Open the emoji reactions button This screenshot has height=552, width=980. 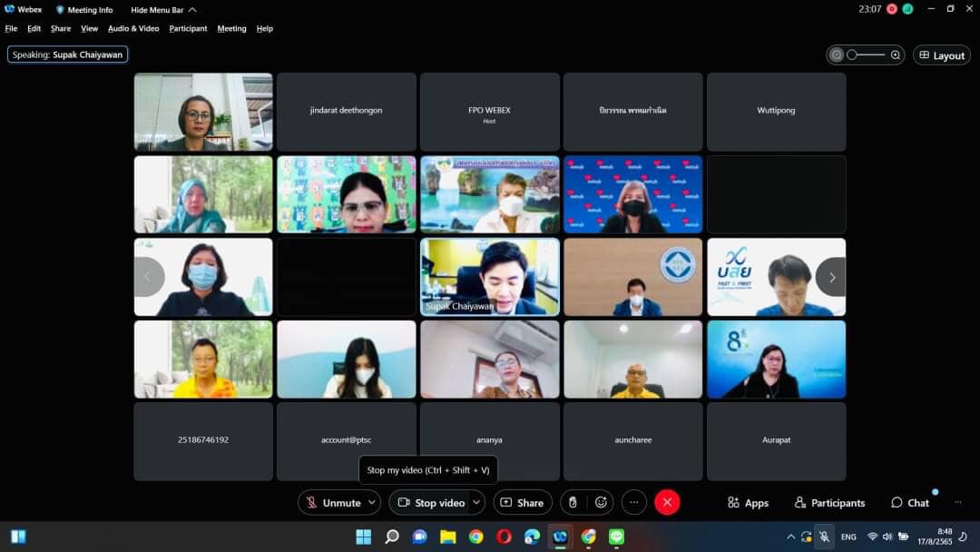point(600,502)
